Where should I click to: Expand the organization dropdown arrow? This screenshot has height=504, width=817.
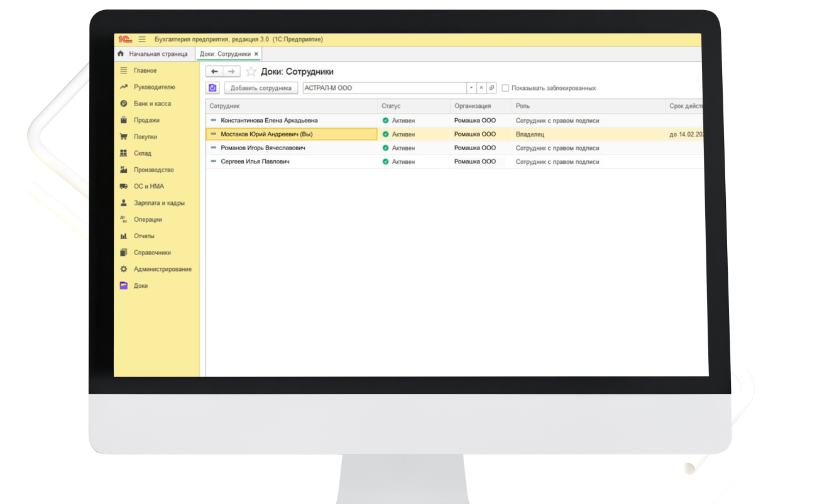point(471,89)
